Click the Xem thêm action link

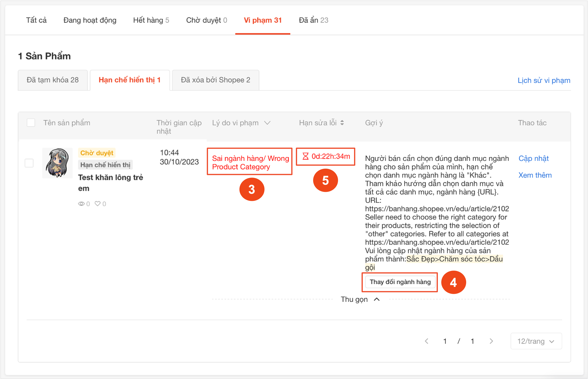tap(535, 175)
